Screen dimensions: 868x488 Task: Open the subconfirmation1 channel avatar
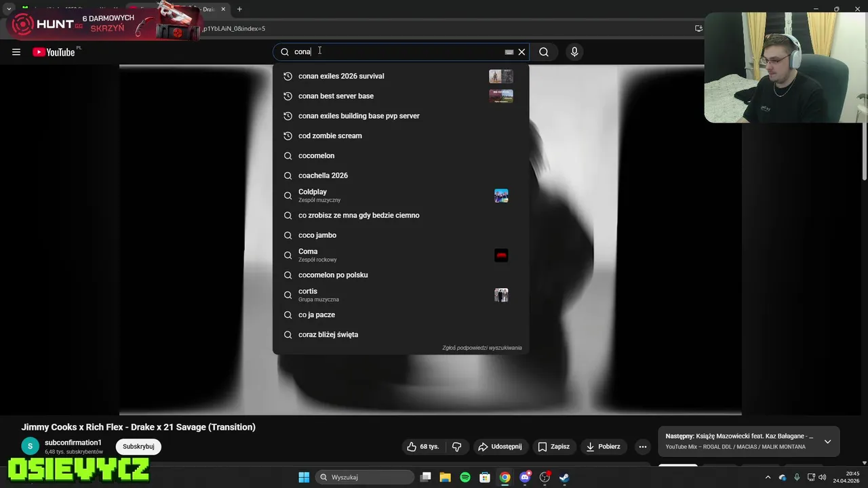pos(31,447)
